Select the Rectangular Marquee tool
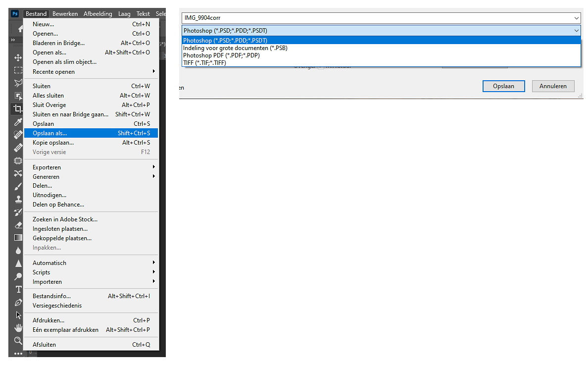Image resolution: width=588 pixels, height=367 pixels. point(18,70)
